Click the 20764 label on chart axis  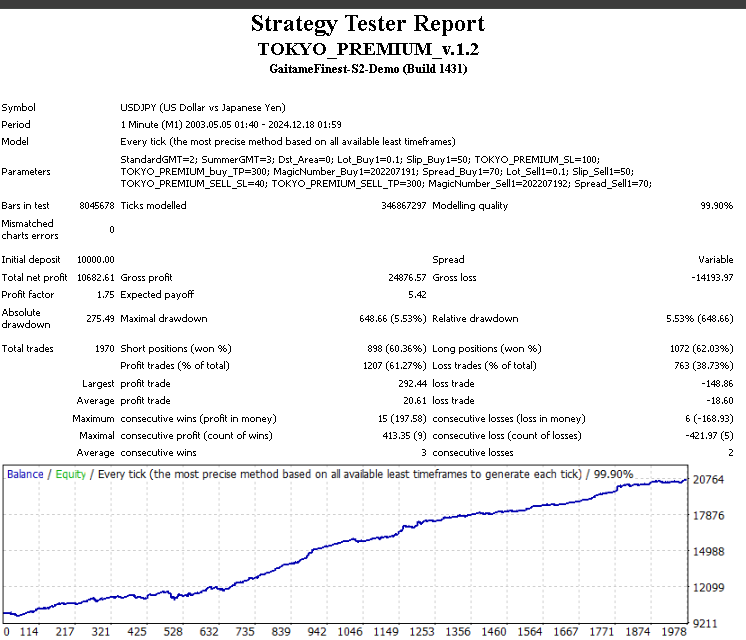coord(708,481)
